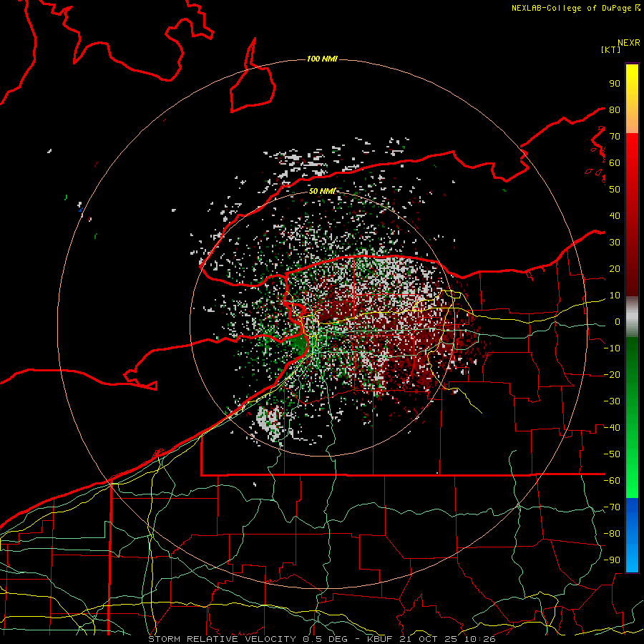Viewport: 644px width, 644px height.
Task: Click the positive 90 scale value
Action: click(615, 84)
